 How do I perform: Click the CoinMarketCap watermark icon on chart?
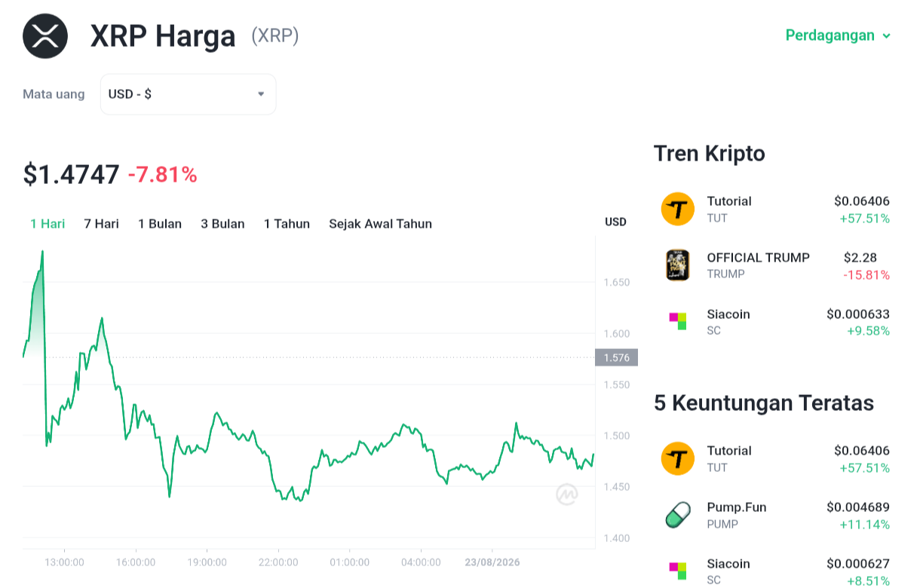point(567,495)
